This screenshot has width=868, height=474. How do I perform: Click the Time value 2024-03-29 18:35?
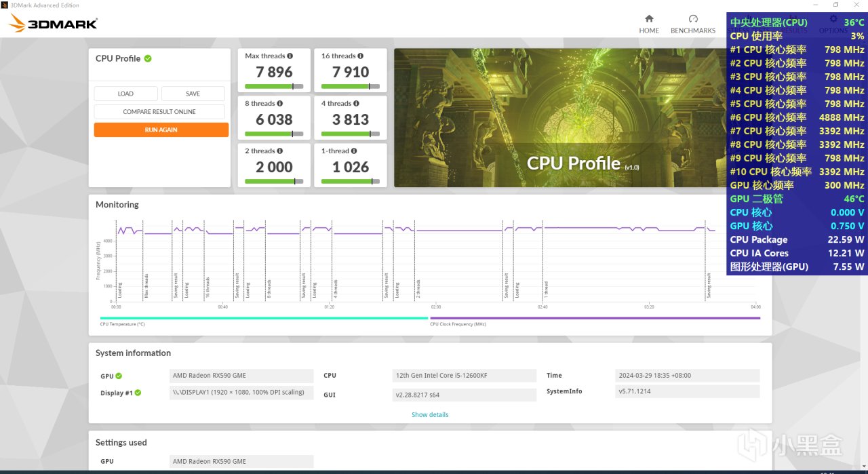[x=688, y=376]
